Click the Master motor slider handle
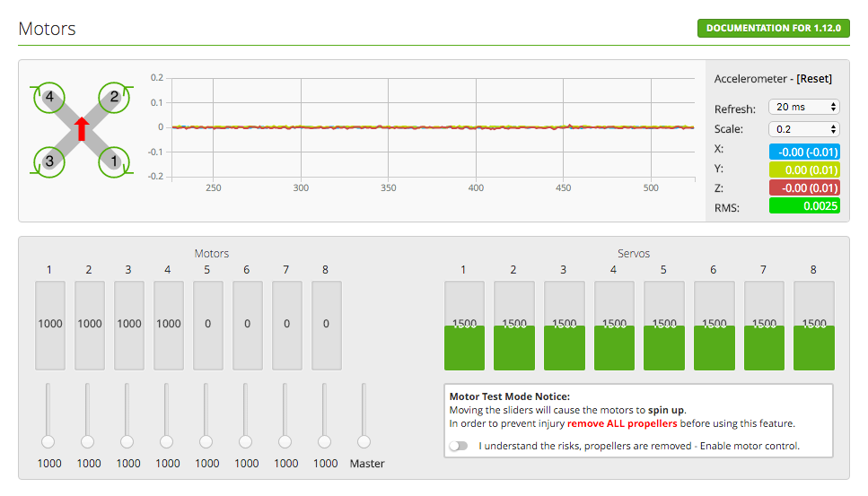 pyautogui.click(x=364, y=441)
